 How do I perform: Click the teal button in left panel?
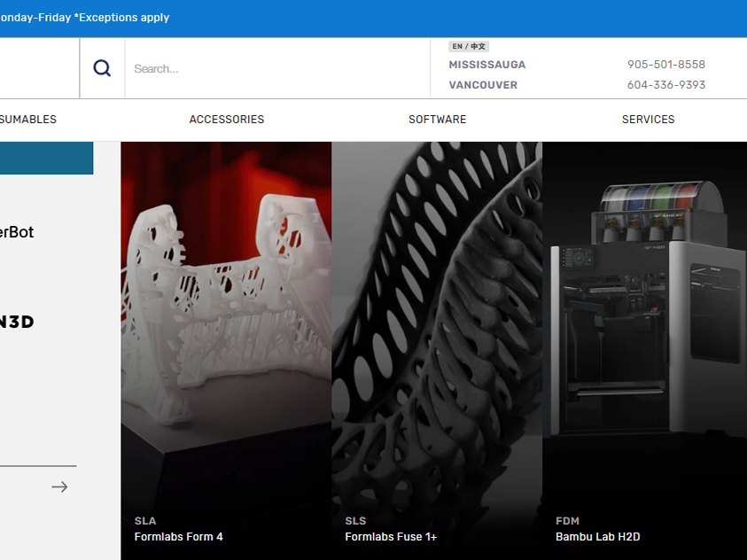47,158
